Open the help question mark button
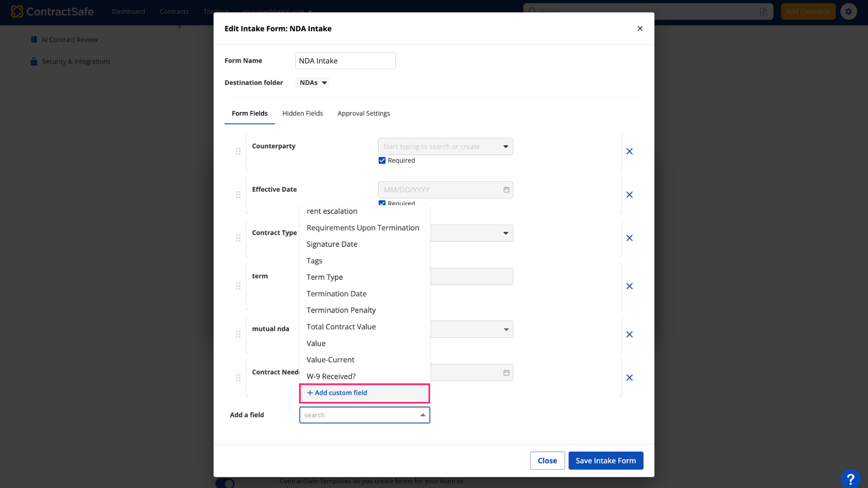868x488 pixels. click(x=850, y=479)
